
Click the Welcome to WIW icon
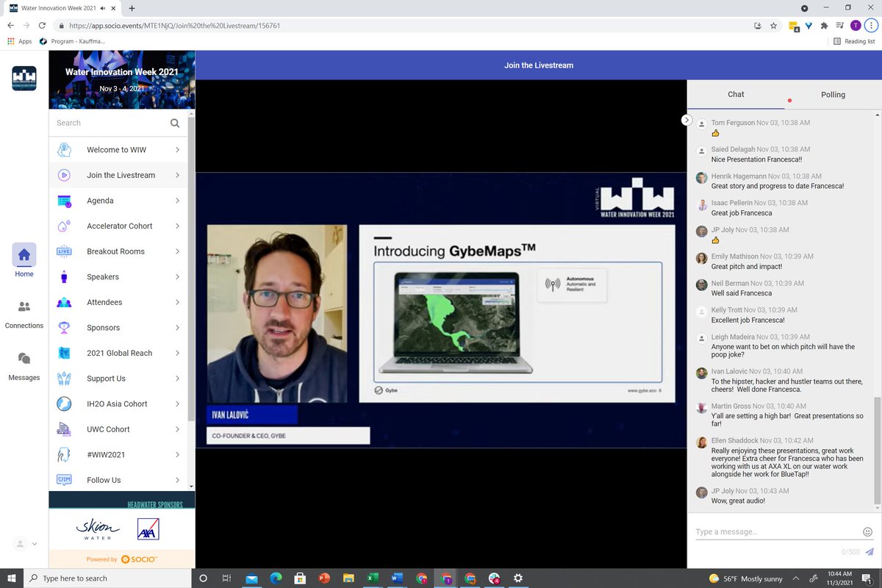64,150
